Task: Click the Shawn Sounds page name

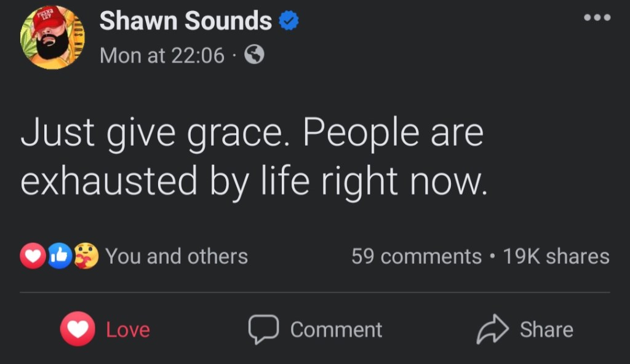Action: pyautogui.click(x=185, y=21)
